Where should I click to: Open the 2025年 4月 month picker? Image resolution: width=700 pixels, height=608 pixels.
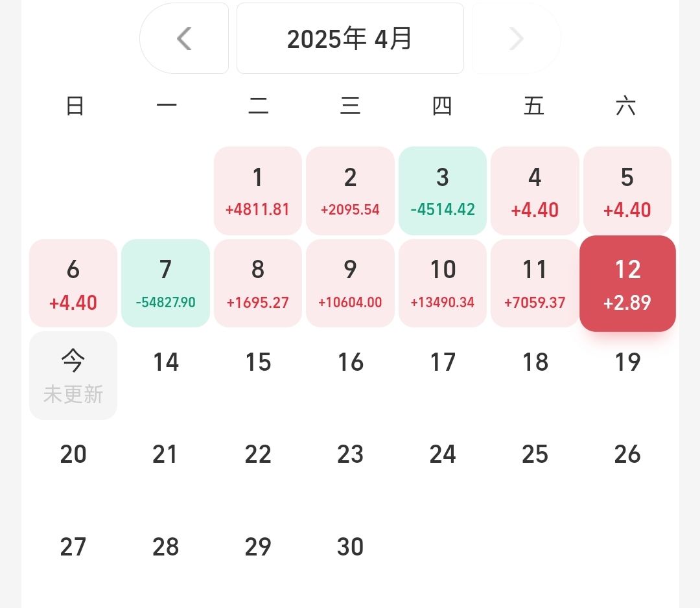point(350,39)
